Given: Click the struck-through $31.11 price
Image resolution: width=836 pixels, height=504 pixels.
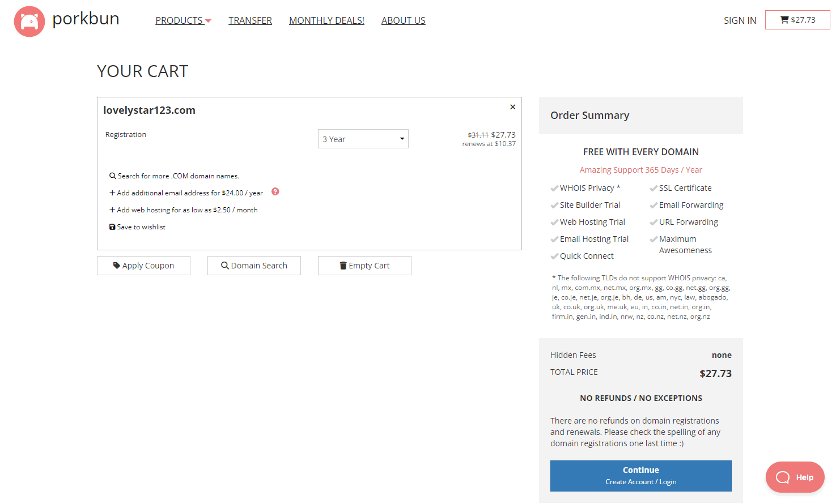Looking at the screenshot, I should 478,135.
